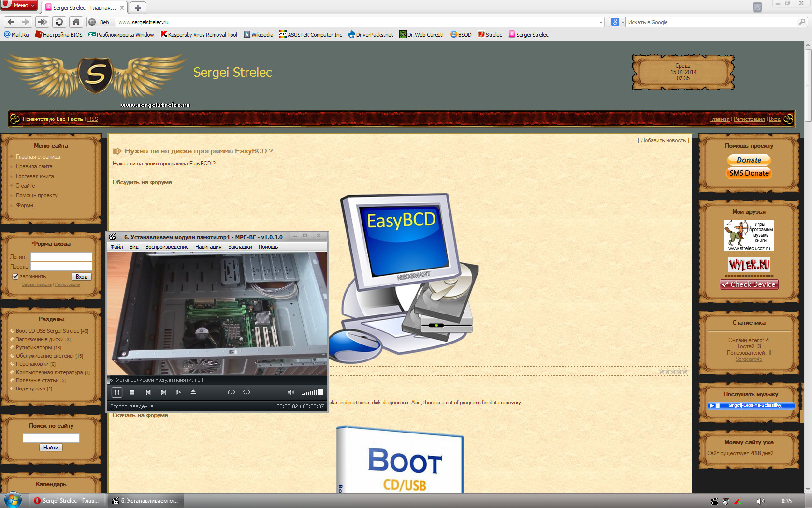Image resolution: width=812 pixels, height=508 pixels.
Task: Skip to next file in MPC-BE
Action: [x=163, y=392]
